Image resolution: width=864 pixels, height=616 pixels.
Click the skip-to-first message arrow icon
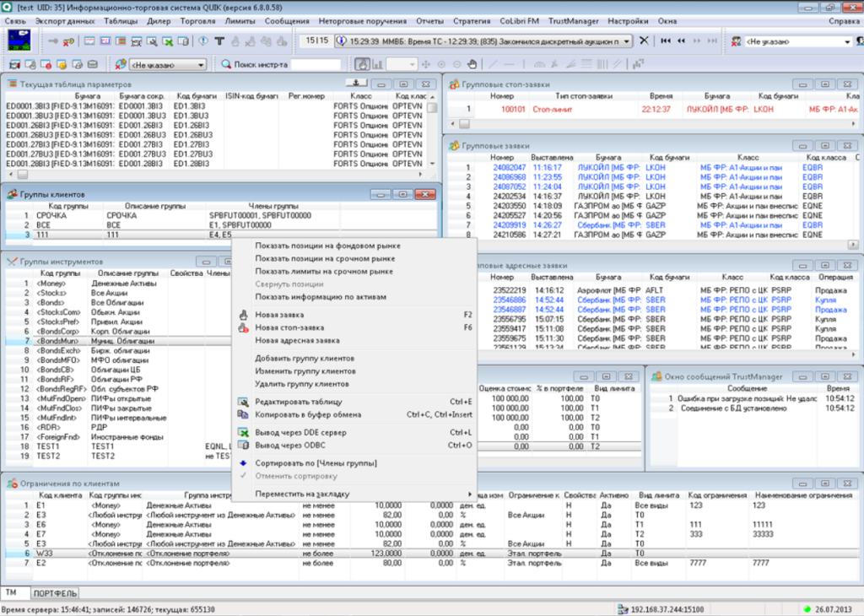pyautogui.click(x=665, y=41)
